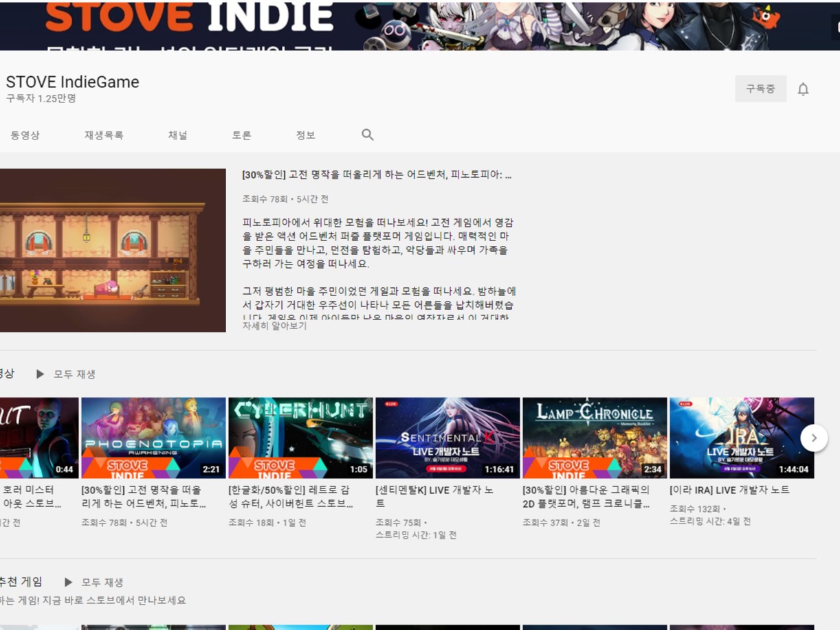The height and width of the screenshot is (630, 840).
Task: Open the 토론 tab
Action: click(241, 135)
